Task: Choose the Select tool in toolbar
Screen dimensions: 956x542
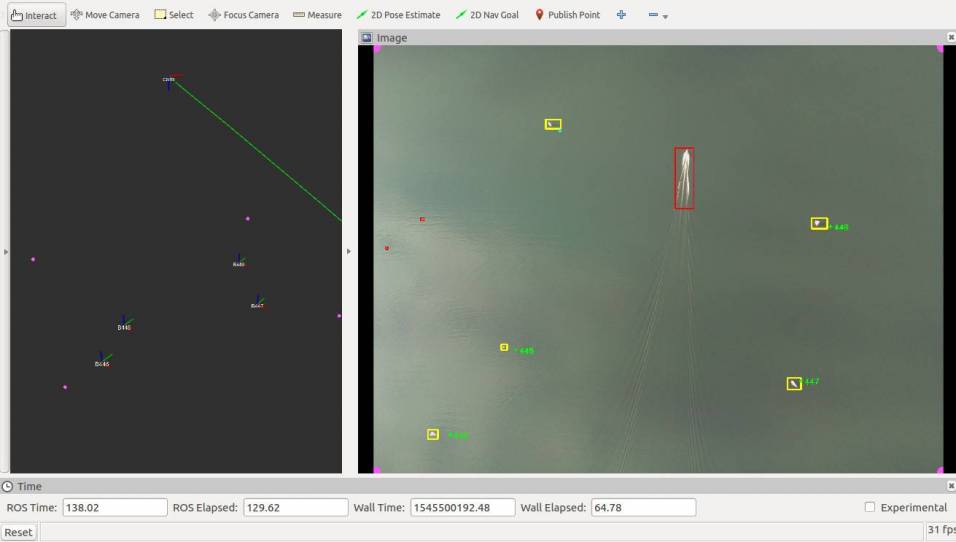Action: click(174, 15)
